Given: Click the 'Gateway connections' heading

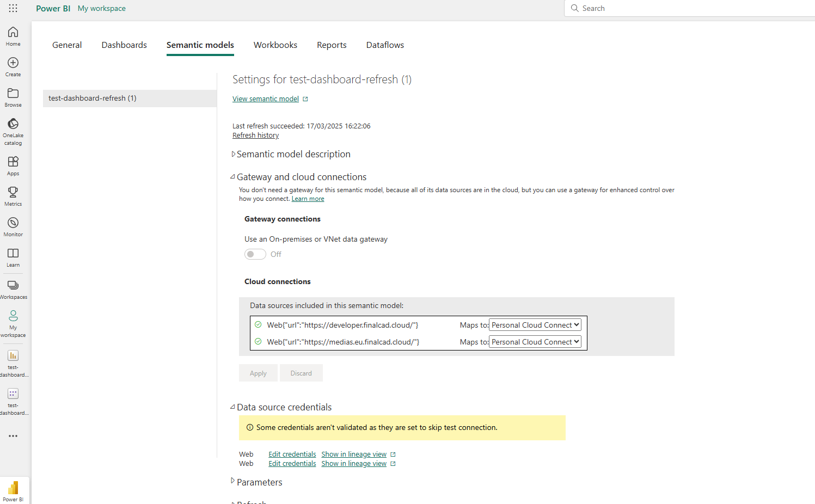Looking at the screenshot, I should pyautogui.click(x=283, y=219).
